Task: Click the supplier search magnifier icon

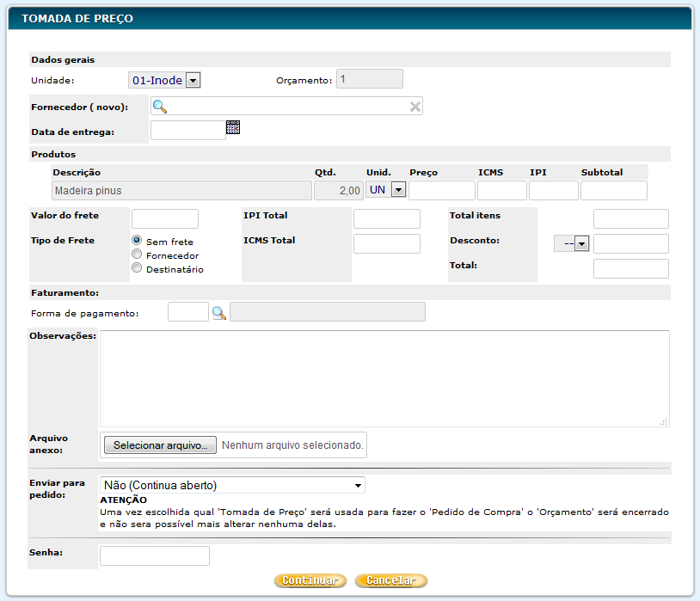Action: (159, 106)
